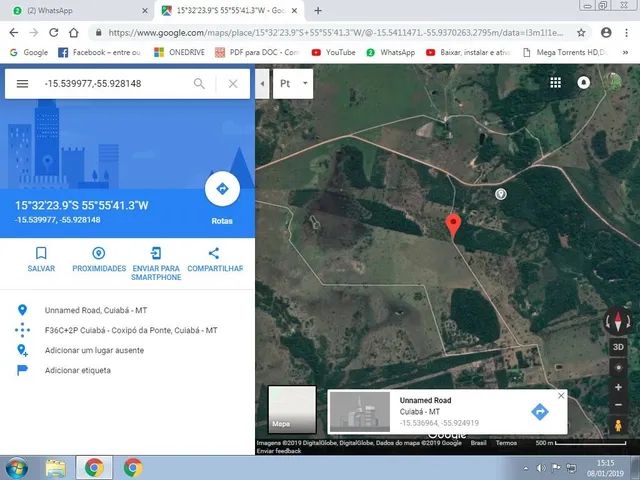Go back in browser history
Viewport: 640px width, 480px height.
tap(13, 33)
